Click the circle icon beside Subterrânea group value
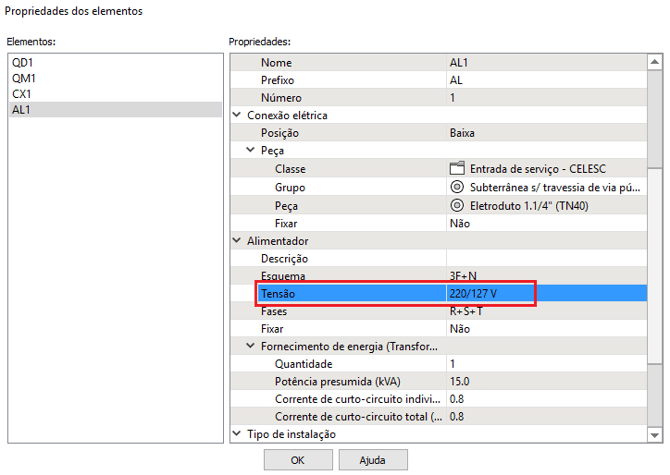This screenshot has height=475, width=670. pyautogui.click(x=458, y=187)
